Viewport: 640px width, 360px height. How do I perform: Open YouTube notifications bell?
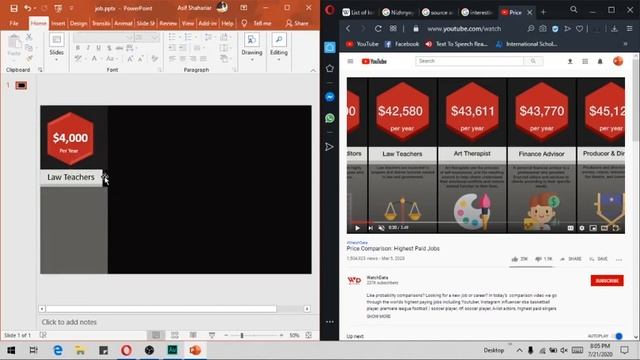pos(600,61)
